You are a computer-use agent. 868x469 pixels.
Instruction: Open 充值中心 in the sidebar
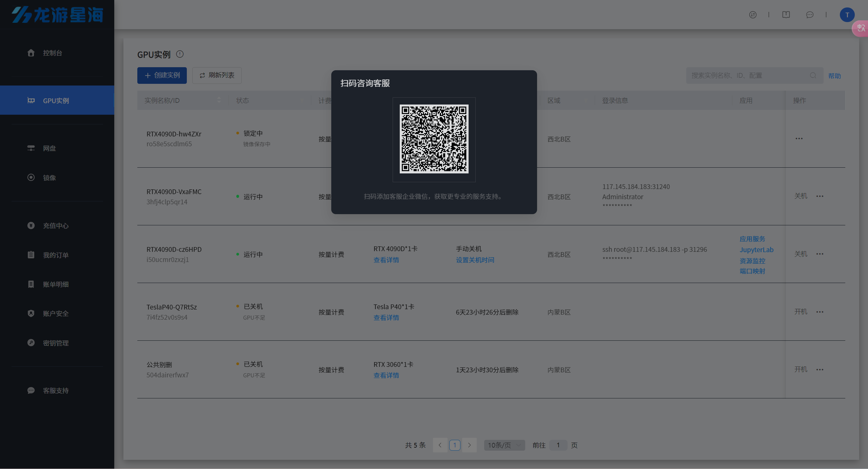56,226
